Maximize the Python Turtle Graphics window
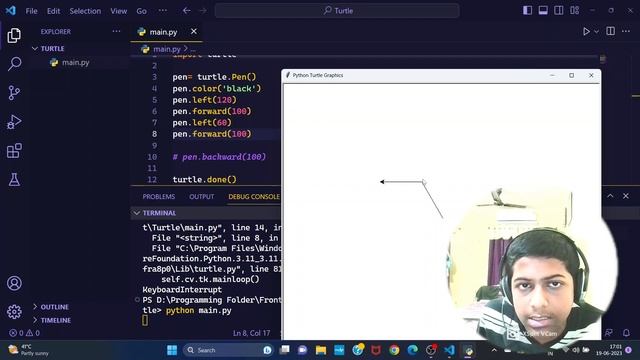 tap(571, 75)
